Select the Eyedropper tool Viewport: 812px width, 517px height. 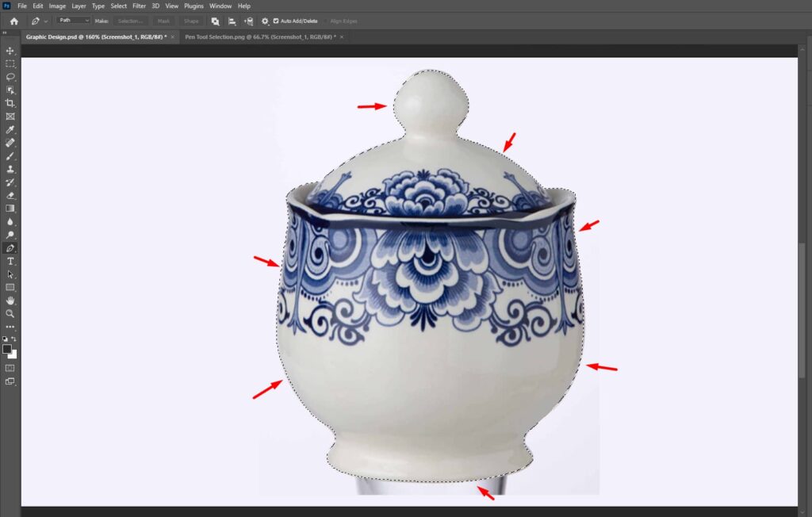(10, 129)
